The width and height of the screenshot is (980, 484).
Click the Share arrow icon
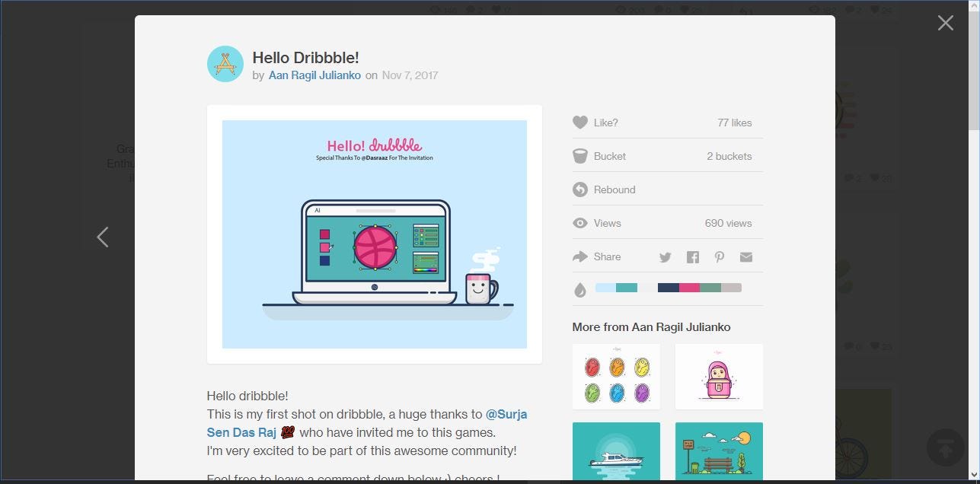click(x=580, y=256)
